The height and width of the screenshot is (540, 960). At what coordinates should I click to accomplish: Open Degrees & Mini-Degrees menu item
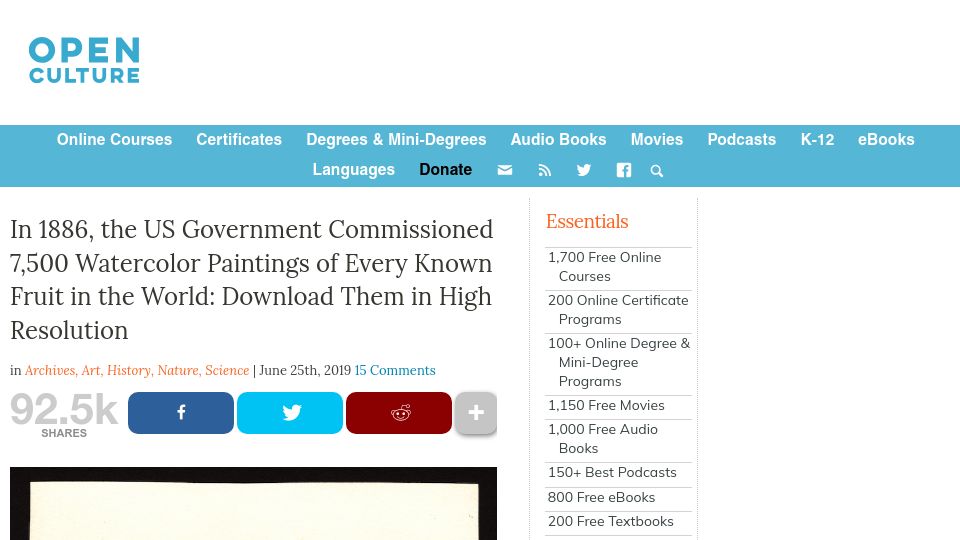[x=396, y=140]
